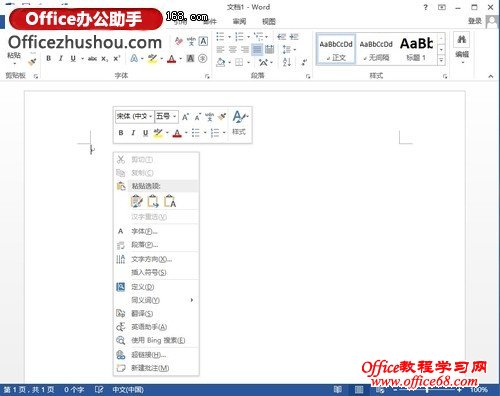Image resolution: width=500 pixels, height=396 pixels.
Task: Toggle Underline in the floating mini toolbar
Action: 145,133
